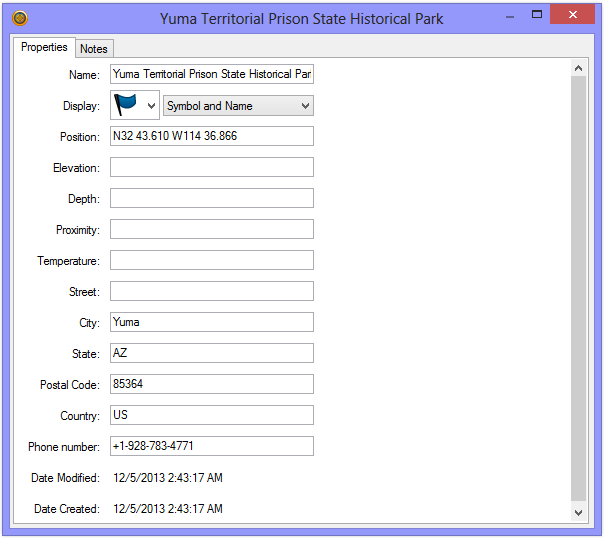This screenshot has width=604, height=538.
Task: Click the blue flag symbol icon
Action: [126, 105]
